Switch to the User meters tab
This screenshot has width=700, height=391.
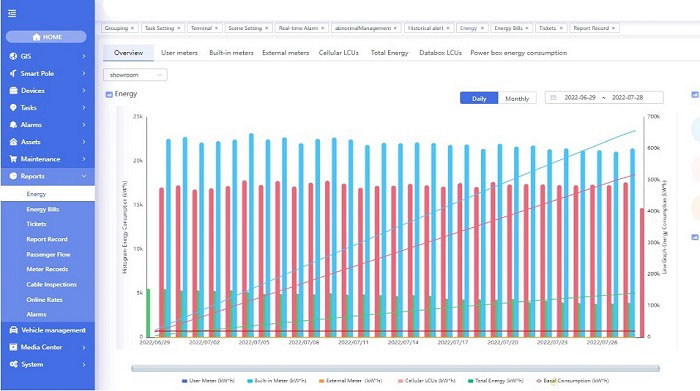point(179,53)
